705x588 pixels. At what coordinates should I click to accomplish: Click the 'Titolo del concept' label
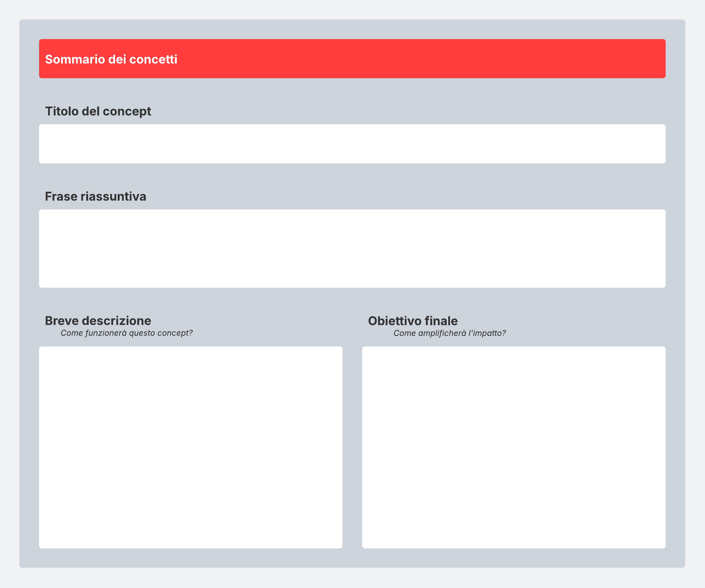[x=98, y=111]
